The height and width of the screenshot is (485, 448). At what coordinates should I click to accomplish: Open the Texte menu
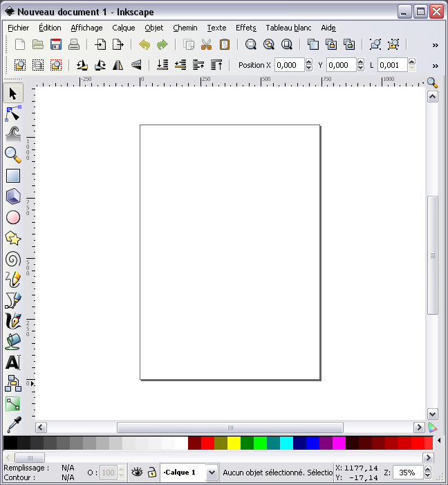pyautogui.click(x=216, y=28)
